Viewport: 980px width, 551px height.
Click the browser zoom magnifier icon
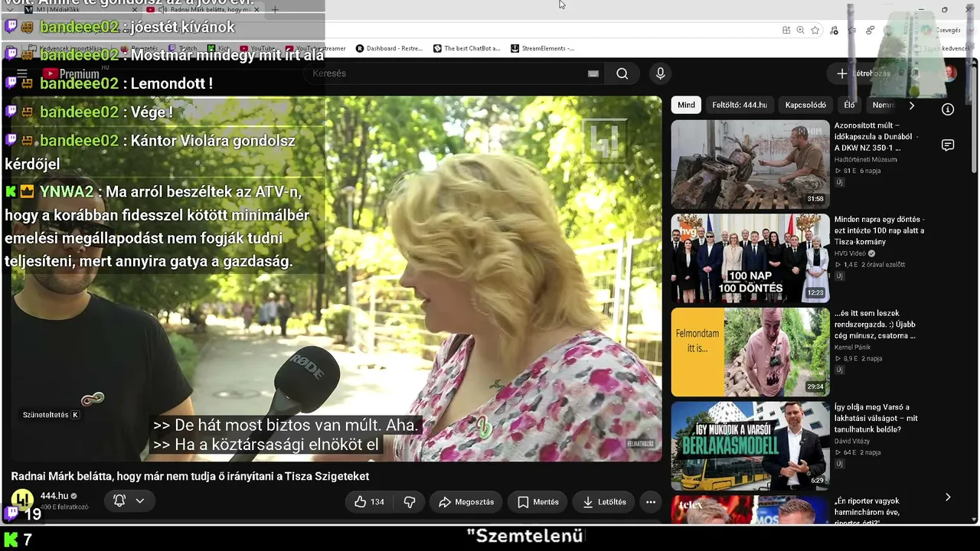(800, 30)
